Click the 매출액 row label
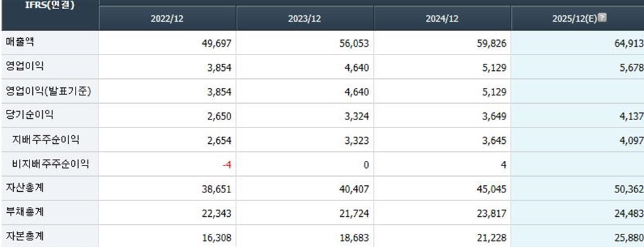Image resolution: width=644 pixels, height=247 pixels. click(20, 41)
